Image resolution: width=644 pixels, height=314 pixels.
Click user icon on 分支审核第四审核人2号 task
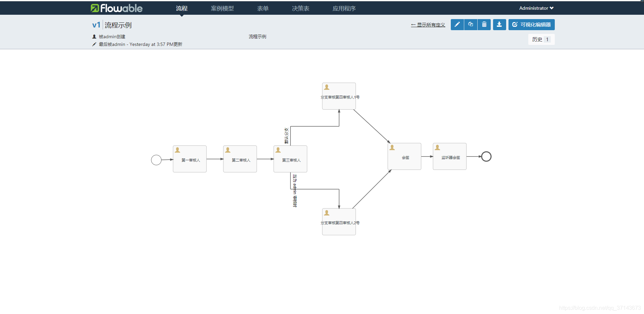(327, 213)
